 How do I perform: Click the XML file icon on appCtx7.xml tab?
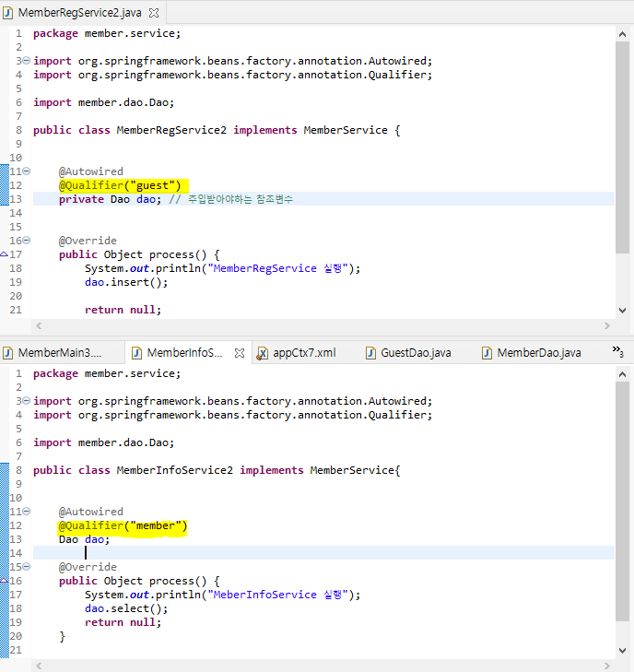coord(262,353)
